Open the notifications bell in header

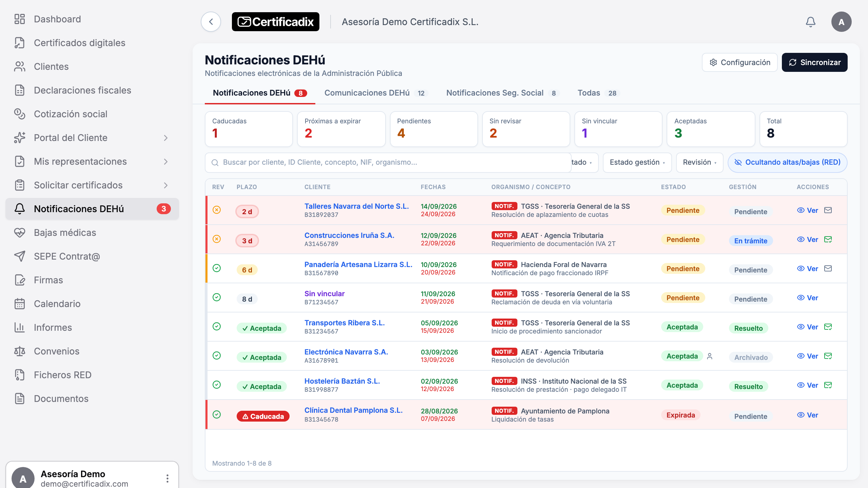[x=810, y=22]
